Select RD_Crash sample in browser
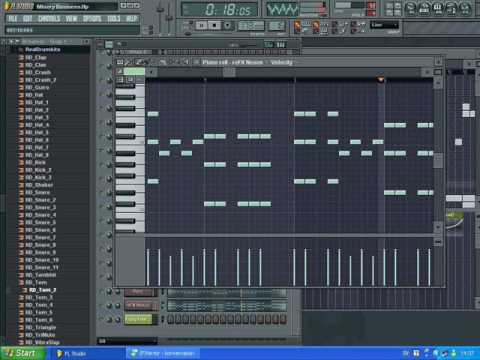Viewport: 480px width, 360px height. click(x=38, y=72)
